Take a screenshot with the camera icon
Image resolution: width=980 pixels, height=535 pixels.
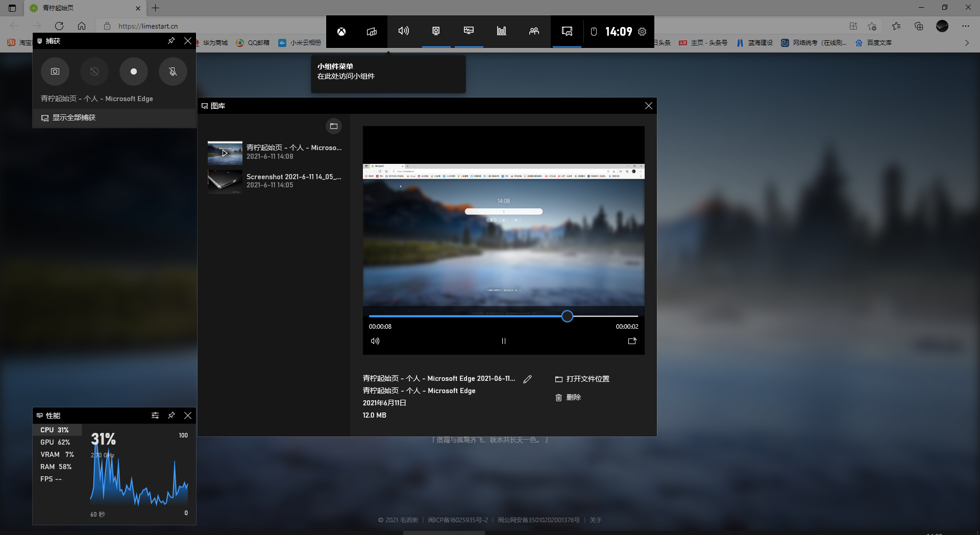pos(55,71)
